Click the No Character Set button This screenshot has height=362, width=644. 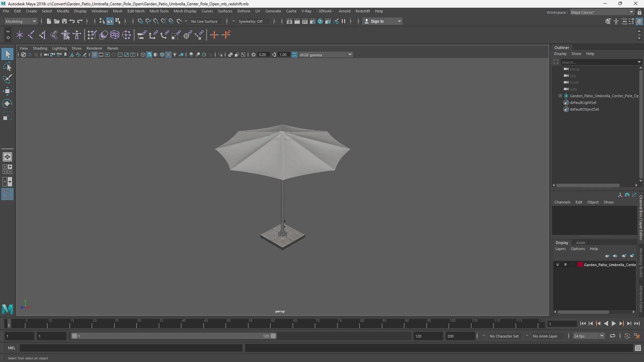click(x=504, y=336)
